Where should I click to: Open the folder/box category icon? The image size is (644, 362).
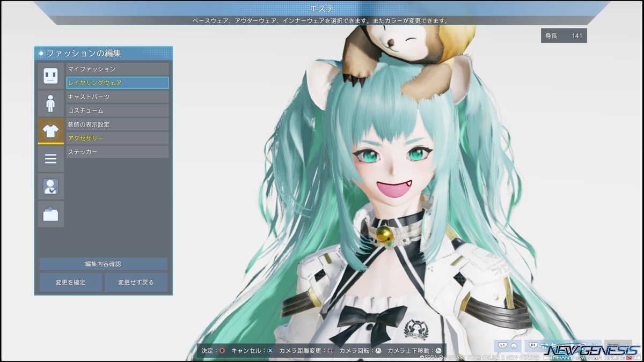coord(50,215)
